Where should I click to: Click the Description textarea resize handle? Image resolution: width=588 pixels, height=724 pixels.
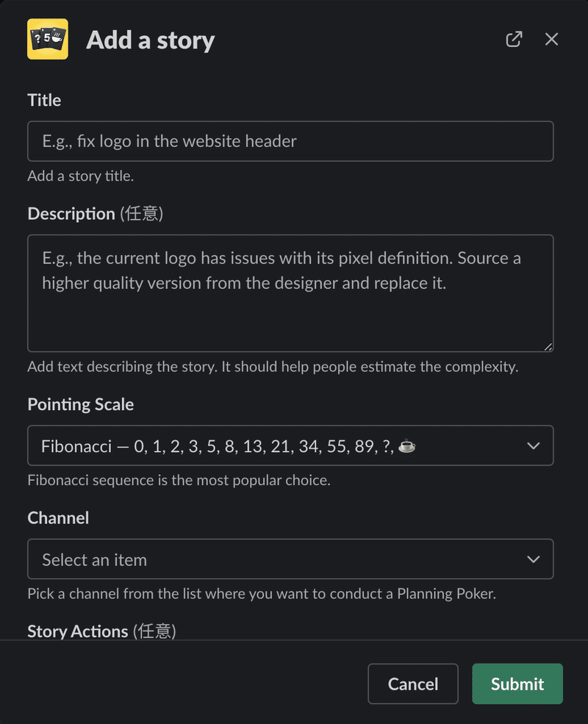click(548, 347)
